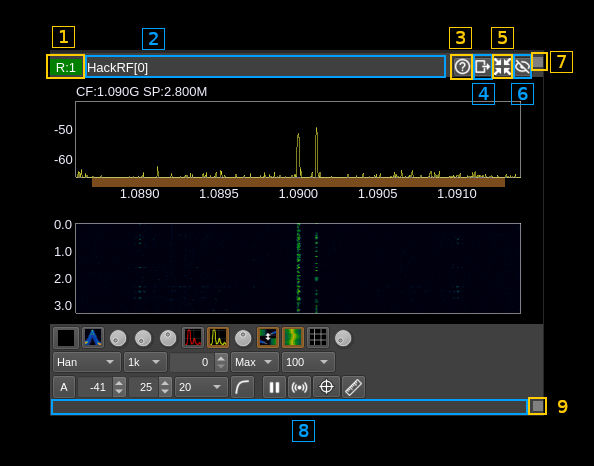This screenshot has height=466, width=594.
Task: Open the ruler calibration icon
Action: click(x=353, y=387)
